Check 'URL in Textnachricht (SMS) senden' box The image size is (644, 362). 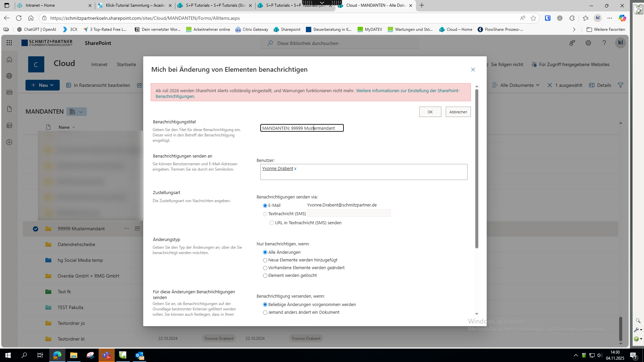point(272,223)
